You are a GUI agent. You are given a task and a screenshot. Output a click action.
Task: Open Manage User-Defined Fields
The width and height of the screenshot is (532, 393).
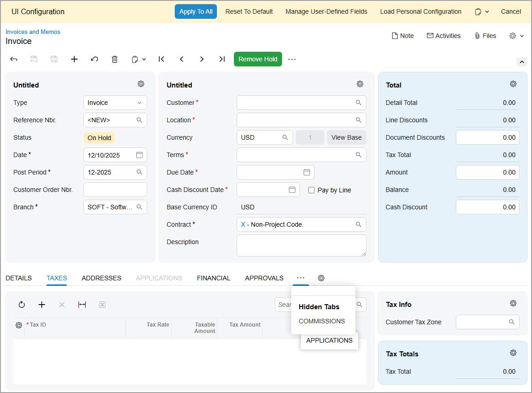tap(327, 11)
